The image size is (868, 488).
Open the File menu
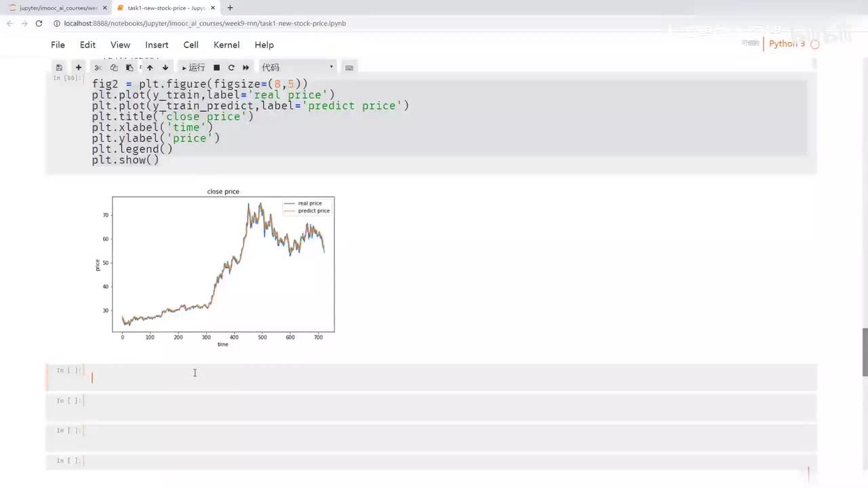[x=58, y=45]
